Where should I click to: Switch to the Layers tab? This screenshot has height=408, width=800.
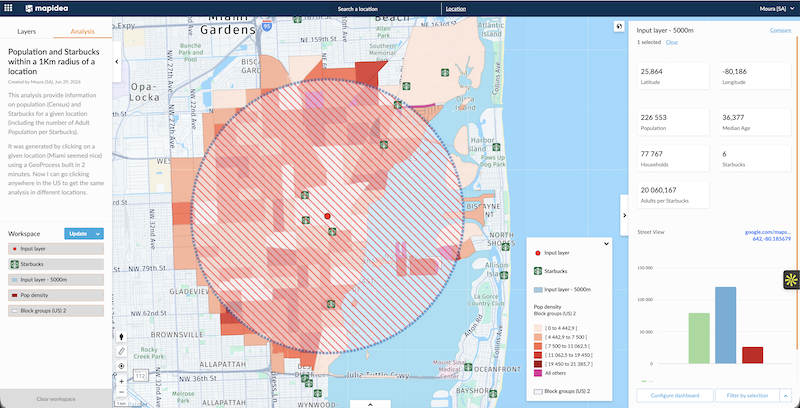coord(27,31)
